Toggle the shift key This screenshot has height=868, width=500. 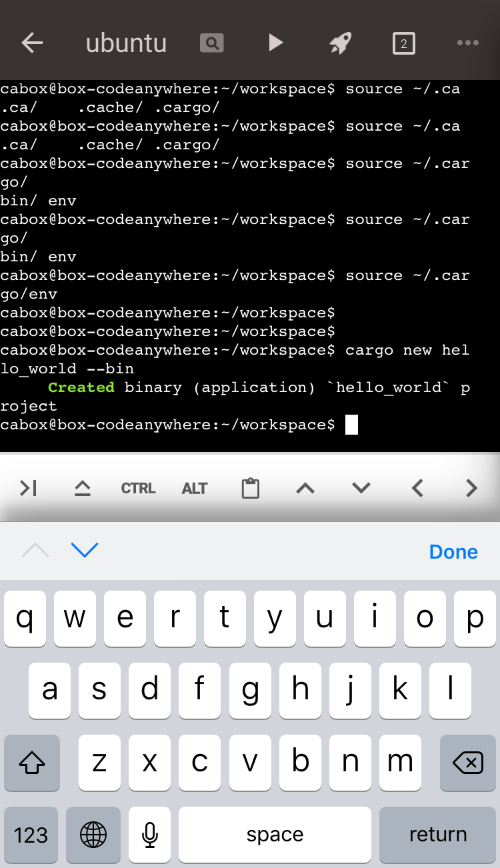click(x=32, y=763)
